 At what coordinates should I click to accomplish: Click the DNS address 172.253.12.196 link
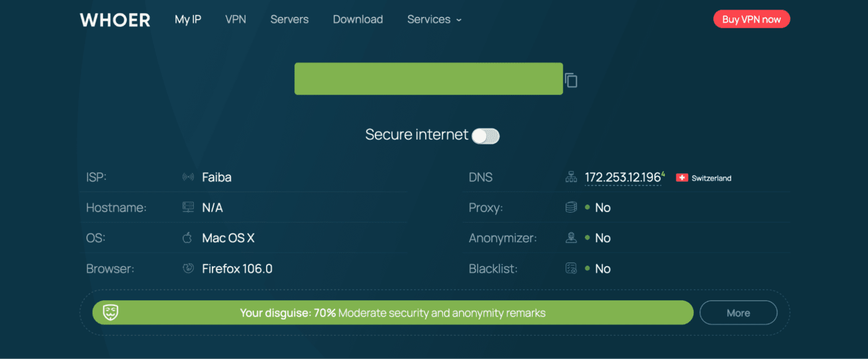[623, 178]
